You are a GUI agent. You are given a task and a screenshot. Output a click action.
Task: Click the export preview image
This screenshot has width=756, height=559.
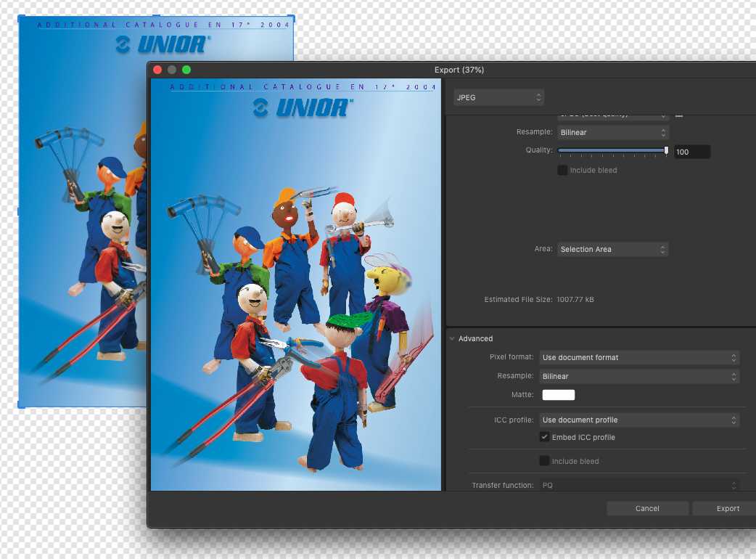click(296, 285)
